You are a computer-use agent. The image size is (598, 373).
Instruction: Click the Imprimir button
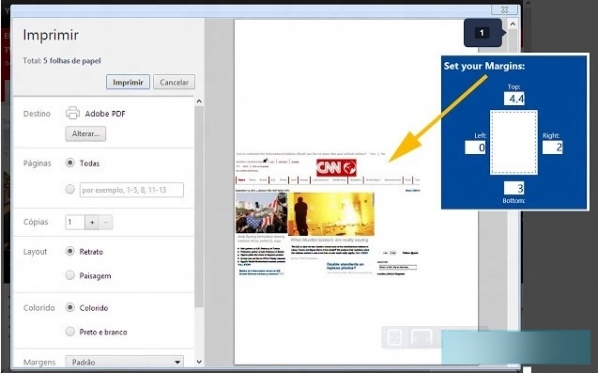128,82
